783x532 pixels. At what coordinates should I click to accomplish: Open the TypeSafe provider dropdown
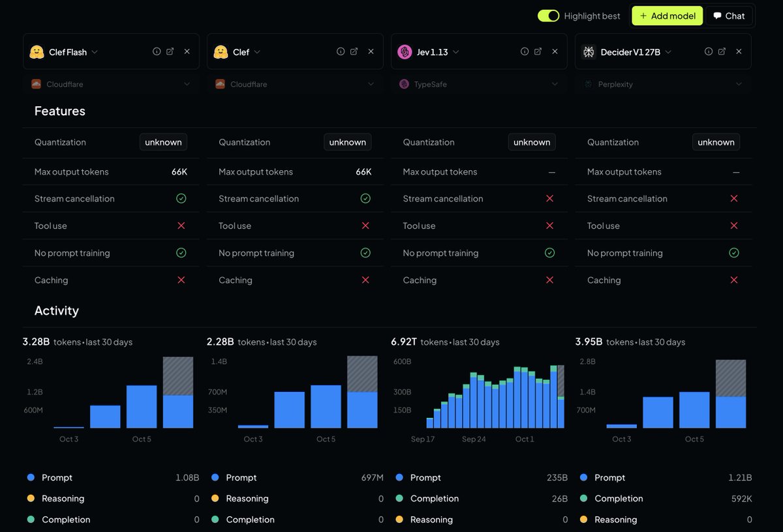tap(479, 84)
